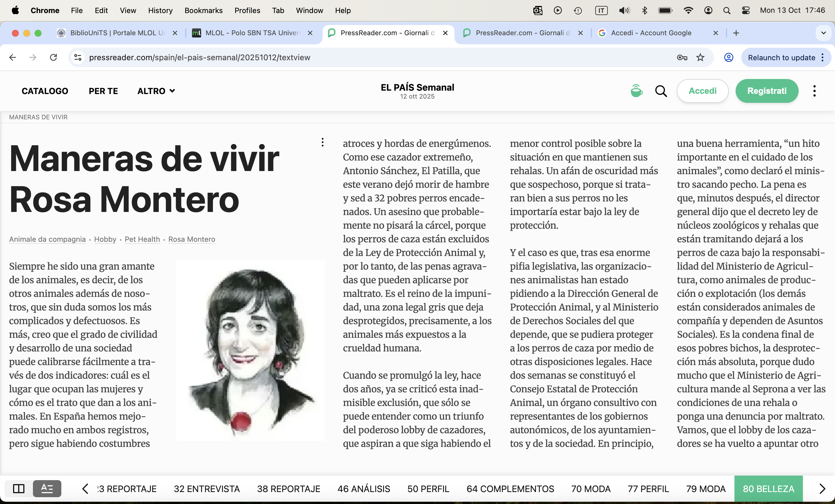835x504 pixels.
Task: Open the article three-dot options menu
Action: [x=322, y=142]
